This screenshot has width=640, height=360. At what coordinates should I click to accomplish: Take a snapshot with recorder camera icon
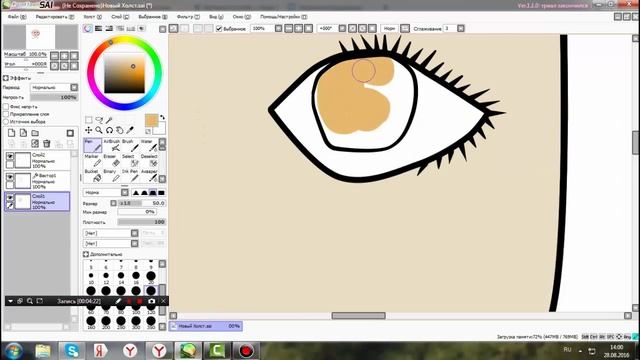(151, 301)
